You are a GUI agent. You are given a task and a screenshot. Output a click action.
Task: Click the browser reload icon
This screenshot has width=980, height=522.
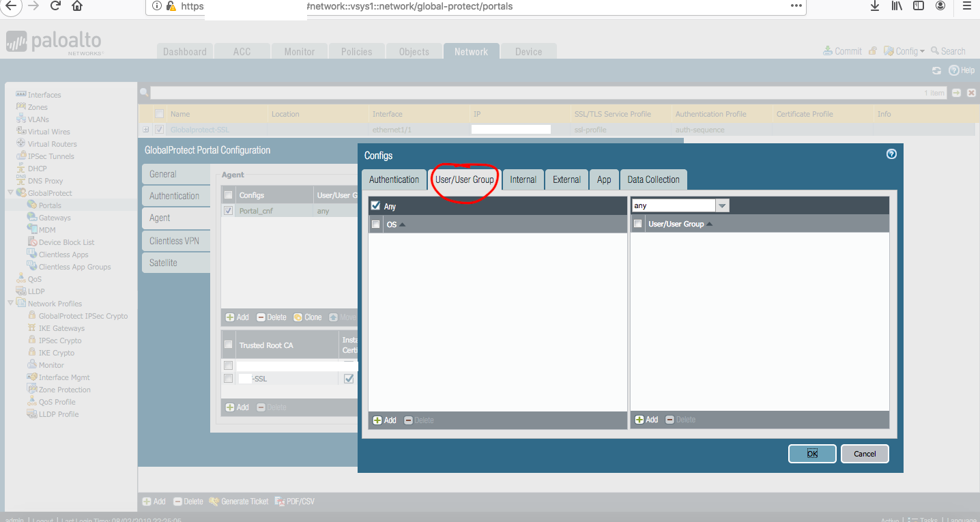pyautogui.click(x=55, y=6)
